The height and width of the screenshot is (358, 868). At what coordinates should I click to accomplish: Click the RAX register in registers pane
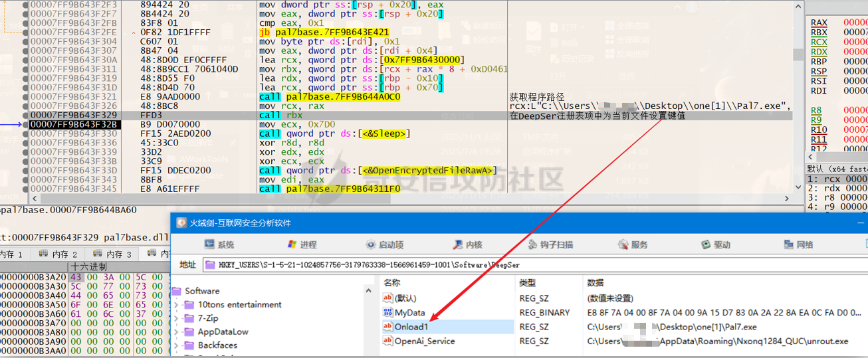[819, 23]
